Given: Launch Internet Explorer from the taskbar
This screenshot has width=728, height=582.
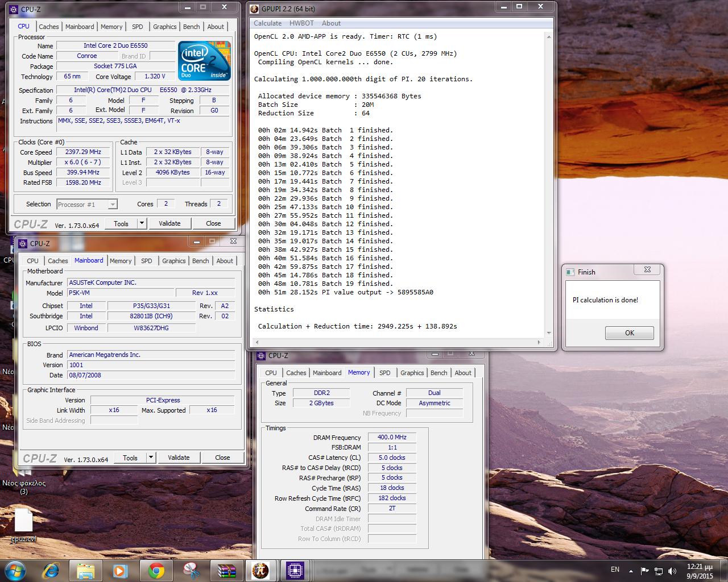Looking at the screenshot, I should point(51,570).
